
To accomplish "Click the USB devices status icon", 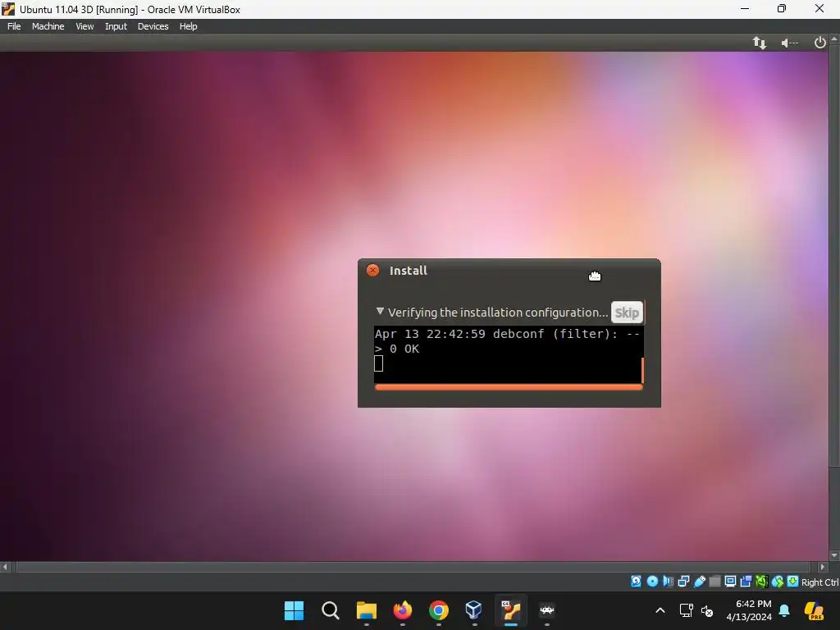I will click(700, 582).
